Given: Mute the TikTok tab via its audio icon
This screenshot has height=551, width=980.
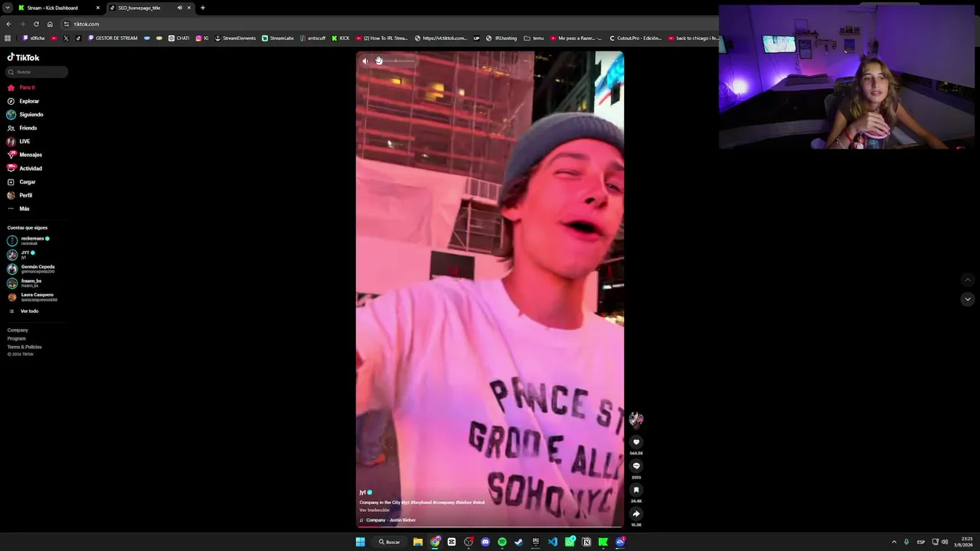Looking at the screenshot, I should tap(180, 8).
